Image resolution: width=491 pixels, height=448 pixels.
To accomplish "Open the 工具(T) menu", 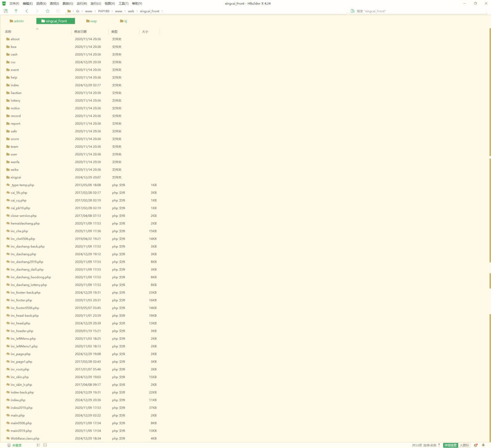I will click(123, 4).
